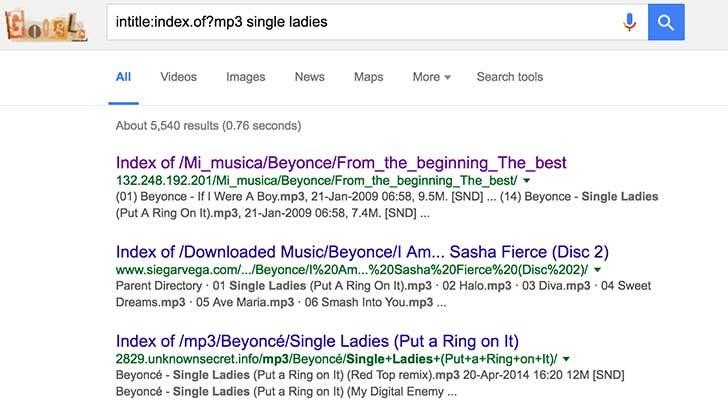Click the Google doodle logo
The height and width of the screenshot is (411, 728).
[46, 26]
